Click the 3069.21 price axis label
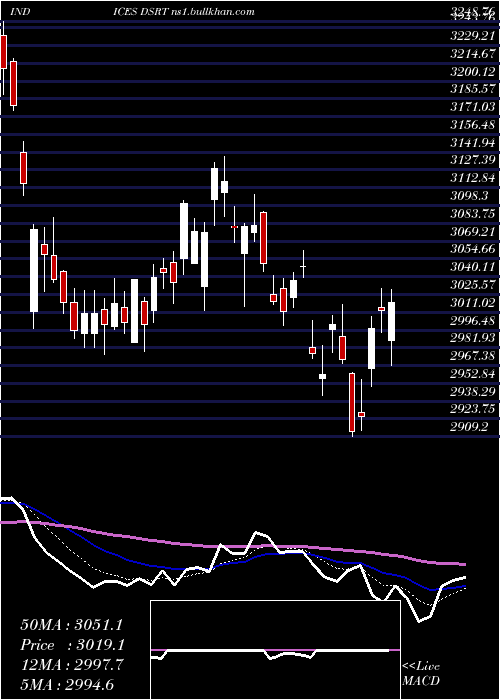The height and width of the screenshot is (700, 500). [473, 232]
